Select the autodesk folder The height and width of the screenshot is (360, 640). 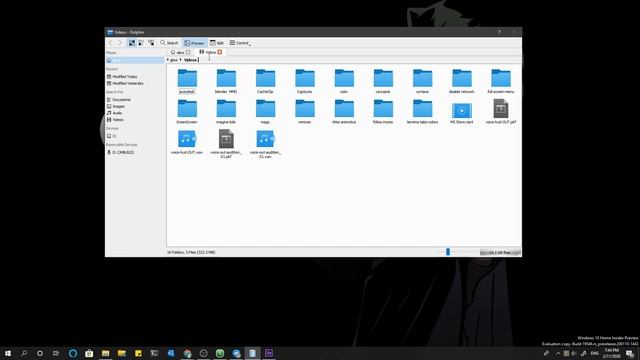click(x=187, y=81)
